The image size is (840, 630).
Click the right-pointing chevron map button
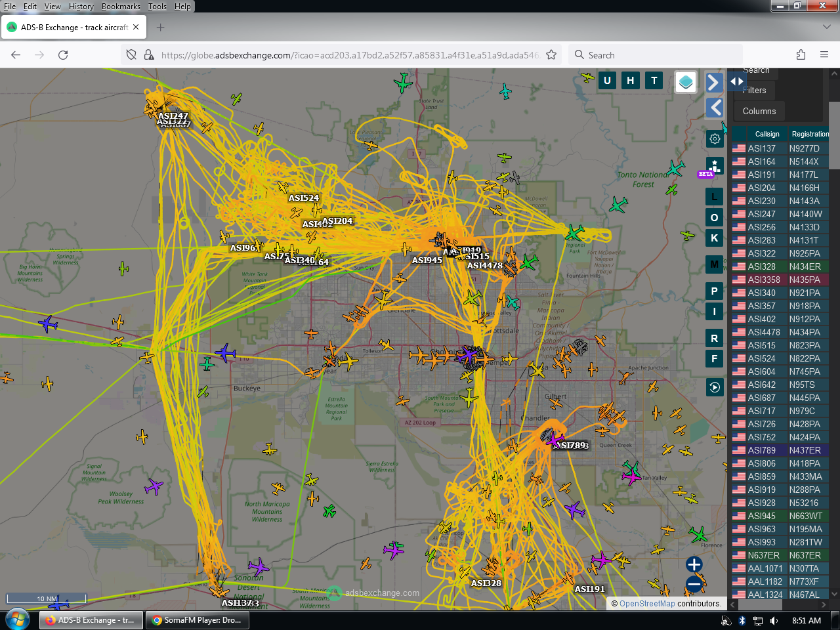(x=715, y=82)
